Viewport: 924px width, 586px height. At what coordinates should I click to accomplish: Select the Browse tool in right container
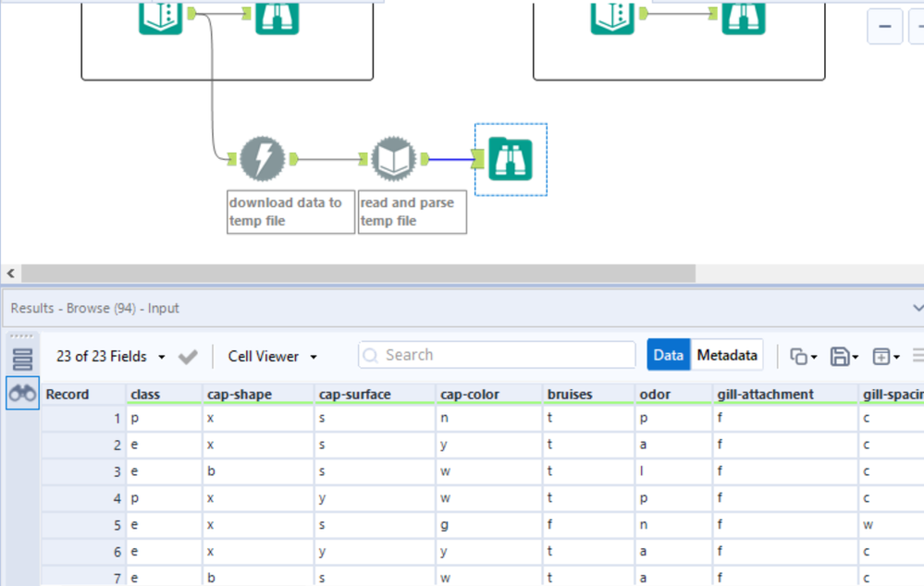pos(744,16)
